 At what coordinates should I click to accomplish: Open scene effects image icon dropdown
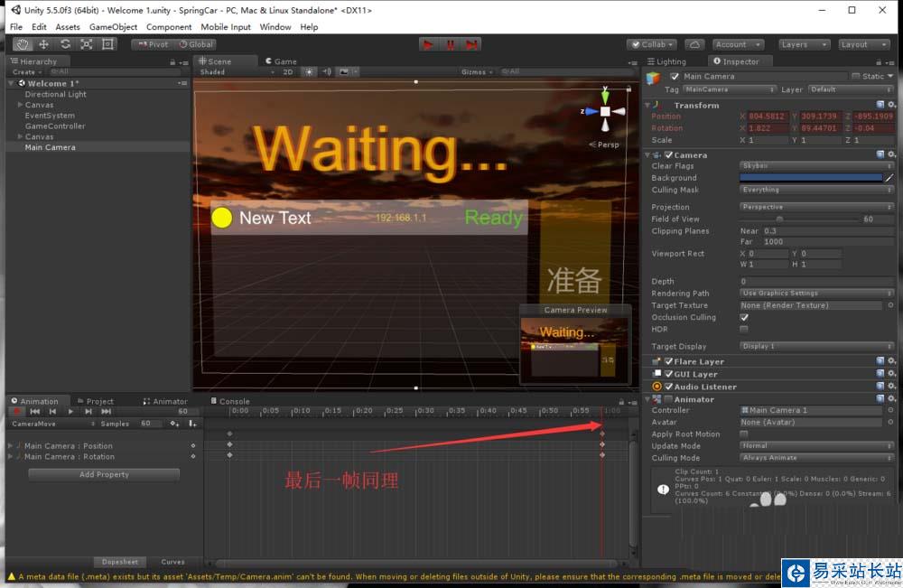pos(347,72)
